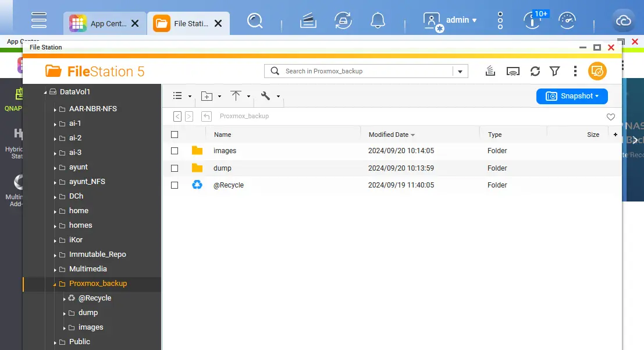Close the File Station tab
This screenshot has height=350, width=644.
tap(218, 23)
